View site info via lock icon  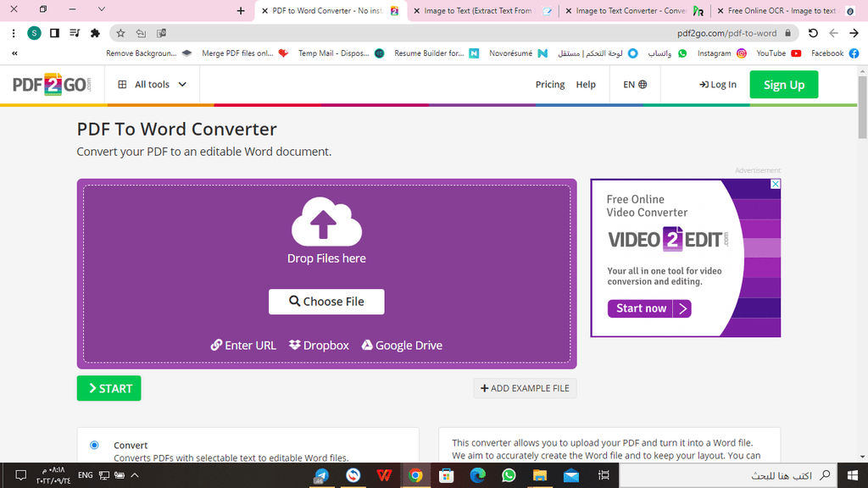[787, 33]
